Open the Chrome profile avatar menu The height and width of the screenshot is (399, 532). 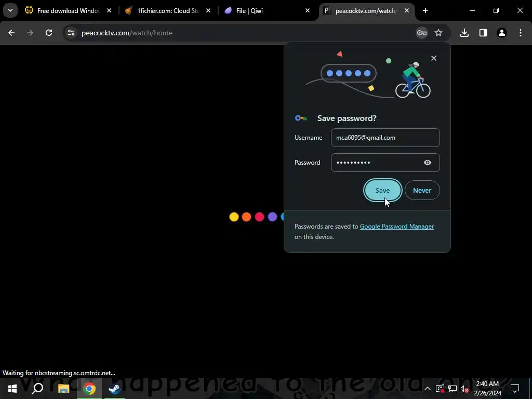tap(502, 33)
